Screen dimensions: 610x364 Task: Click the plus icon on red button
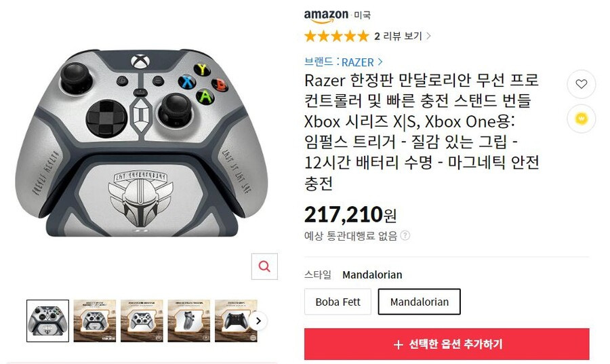coord(398,344)
